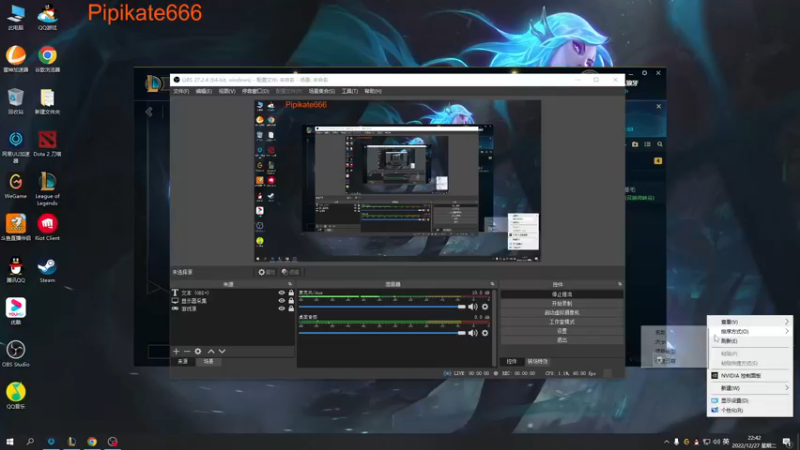Viewport: 800px width, 450px height.
Task: Open the Docks menu in OBS
Action: coord(255,91)
